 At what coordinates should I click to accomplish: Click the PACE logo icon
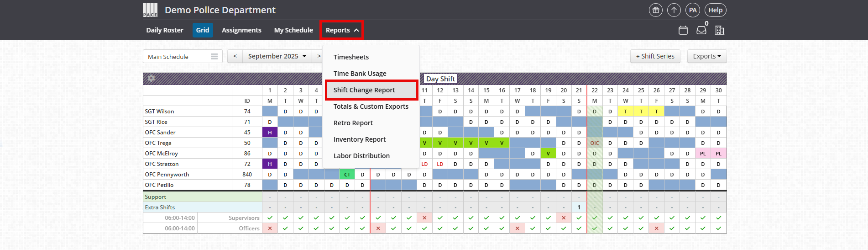[150, 10]
